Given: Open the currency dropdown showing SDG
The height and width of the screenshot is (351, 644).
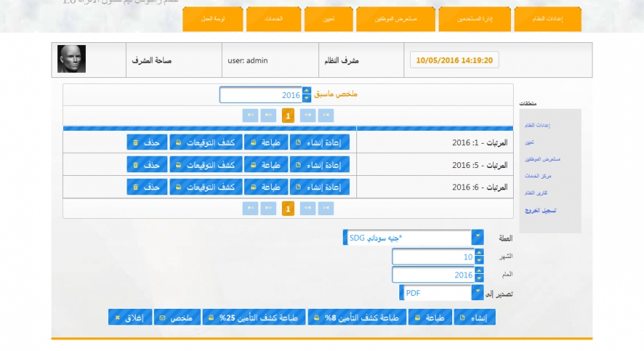Looking at the screenshot, I should (x=477, y=237).
